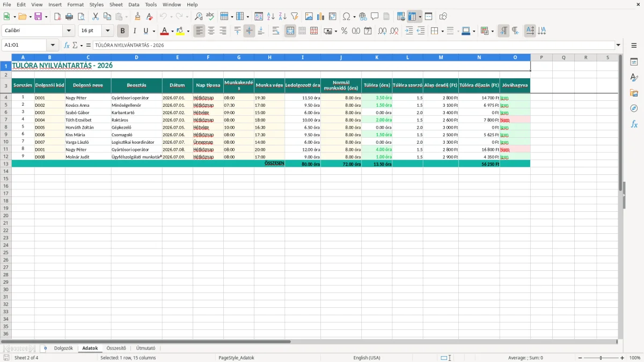
Task: Open the Styles menu
Action: click(x=97, y=4)
